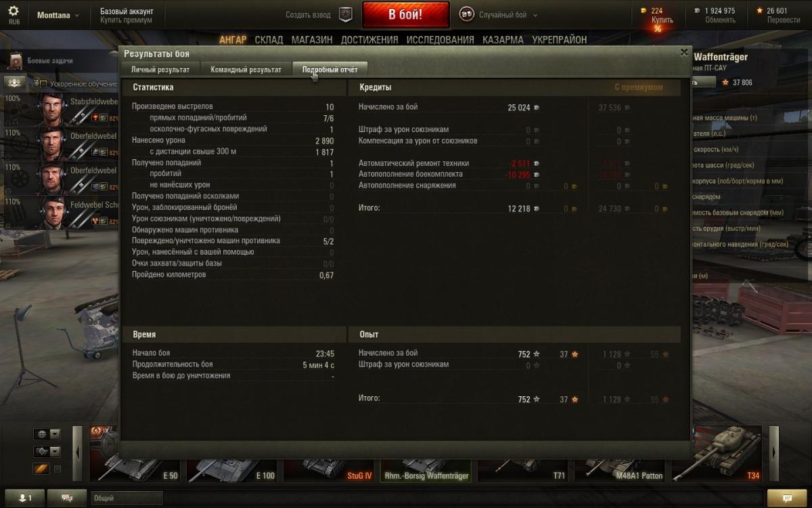Open vehicle type filter dropdown

tap(47, 452)
